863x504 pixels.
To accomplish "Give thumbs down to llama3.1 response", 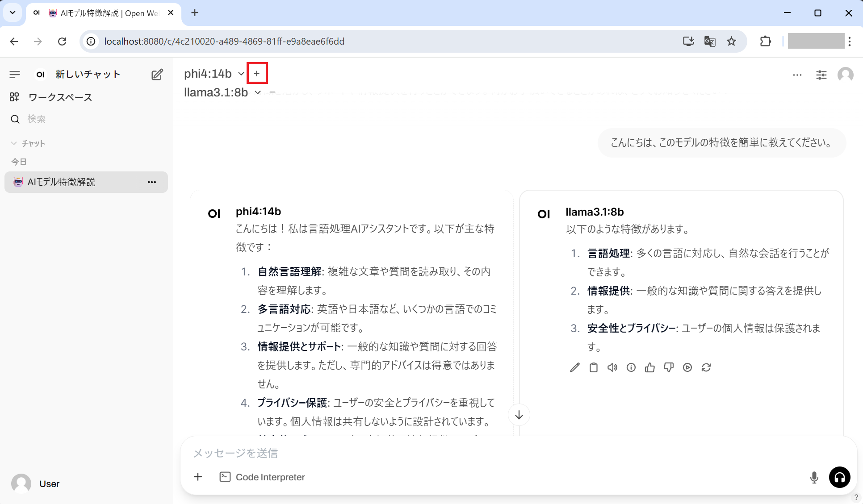I will click(x=668, y=367).
